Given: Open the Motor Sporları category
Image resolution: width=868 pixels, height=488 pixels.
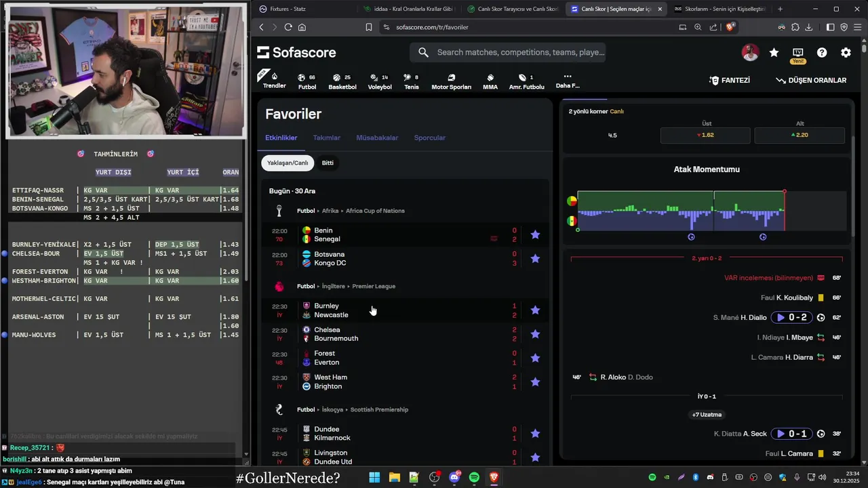Looking at the screenshot, I should click(451, 81).
